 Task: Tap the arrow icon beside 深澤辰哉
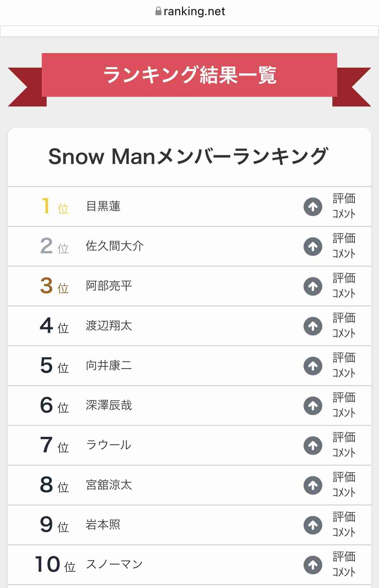[313, 405]
